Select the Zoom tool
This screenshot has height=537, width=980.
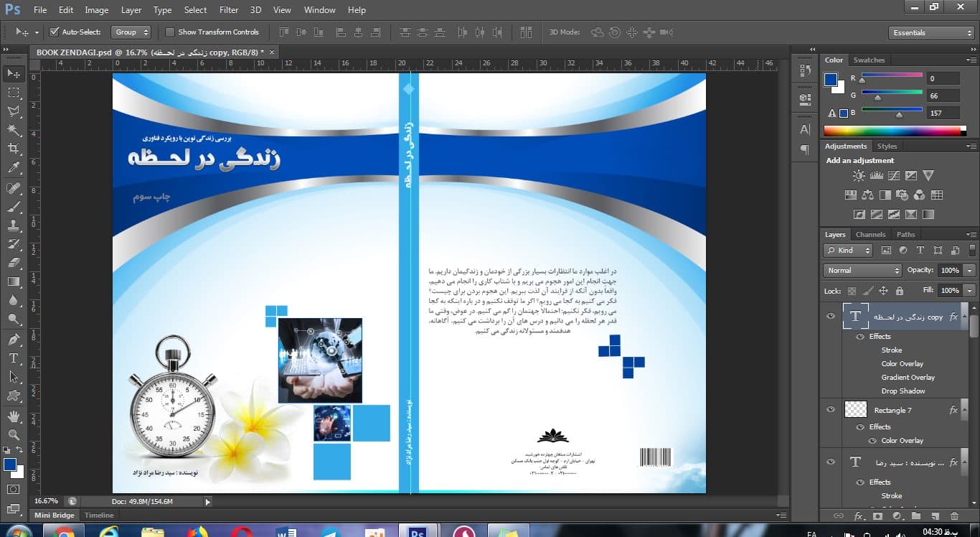pyautogui.click(x=14, y=435)
